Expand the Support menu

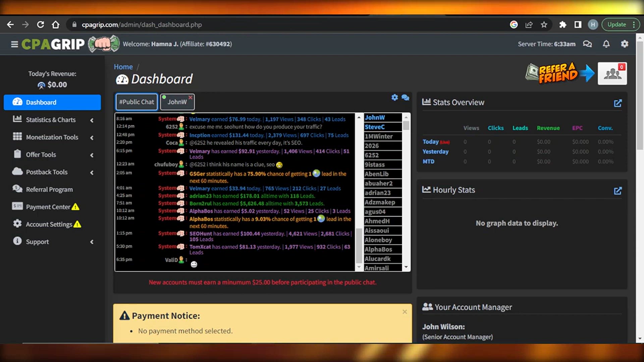tap(52, 242)
